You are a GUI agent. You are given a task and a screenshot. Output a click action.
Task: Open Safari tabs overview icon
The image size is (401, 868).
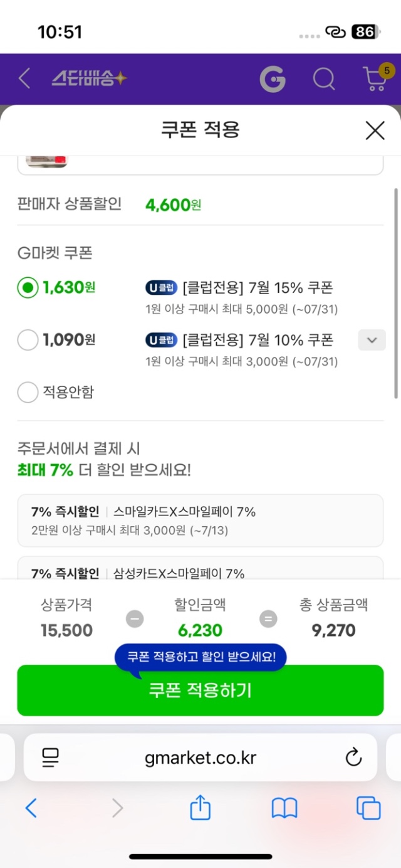[368, 808]
